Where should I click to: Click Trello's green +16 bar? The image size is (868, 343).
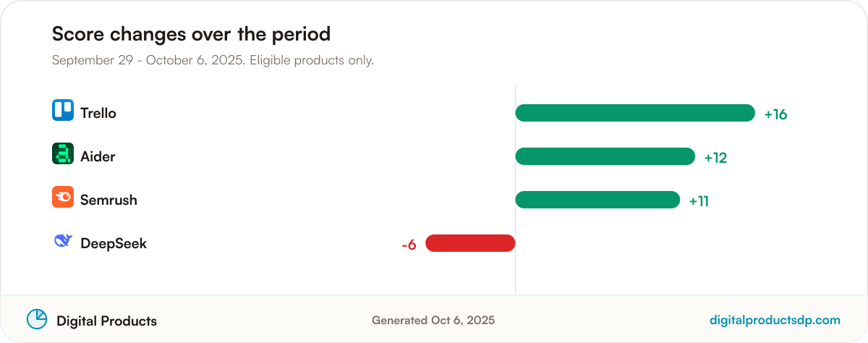[x=635, y=113]
